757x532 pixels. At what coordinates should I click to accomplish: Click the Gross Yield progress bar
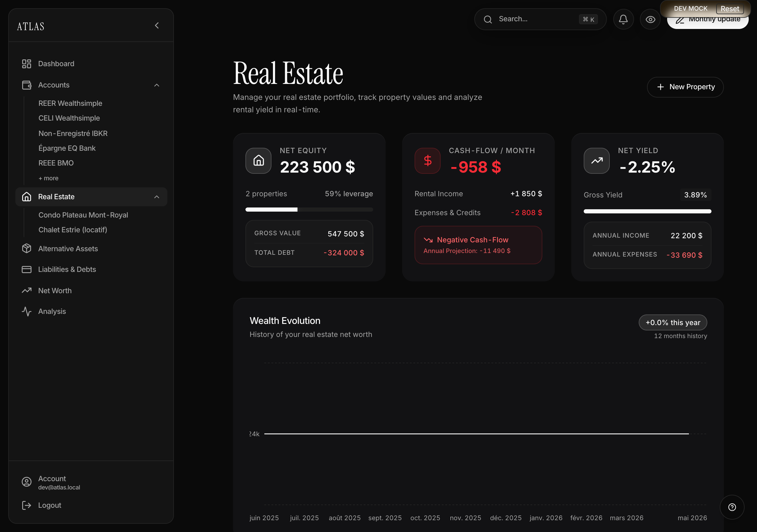click(x=647, y=211)
